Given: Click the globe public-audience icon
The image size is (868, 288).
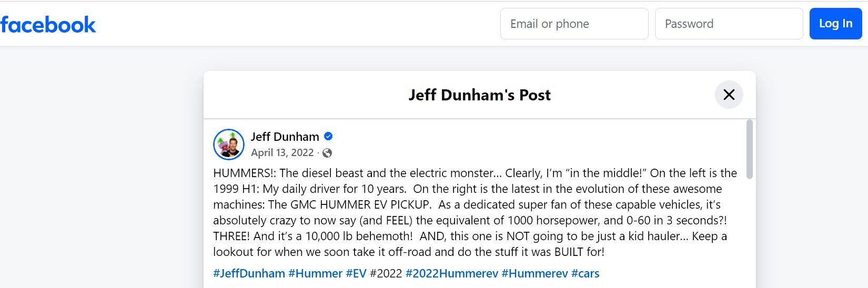Looking at the screenshot, I should (x=327, y=153).
